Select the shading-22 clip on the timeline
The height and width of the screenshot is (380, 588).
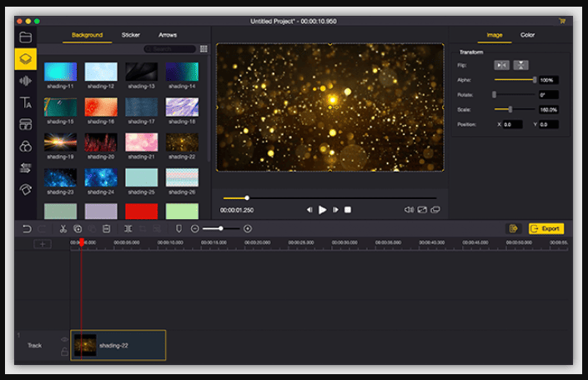[x=118, y=345]
